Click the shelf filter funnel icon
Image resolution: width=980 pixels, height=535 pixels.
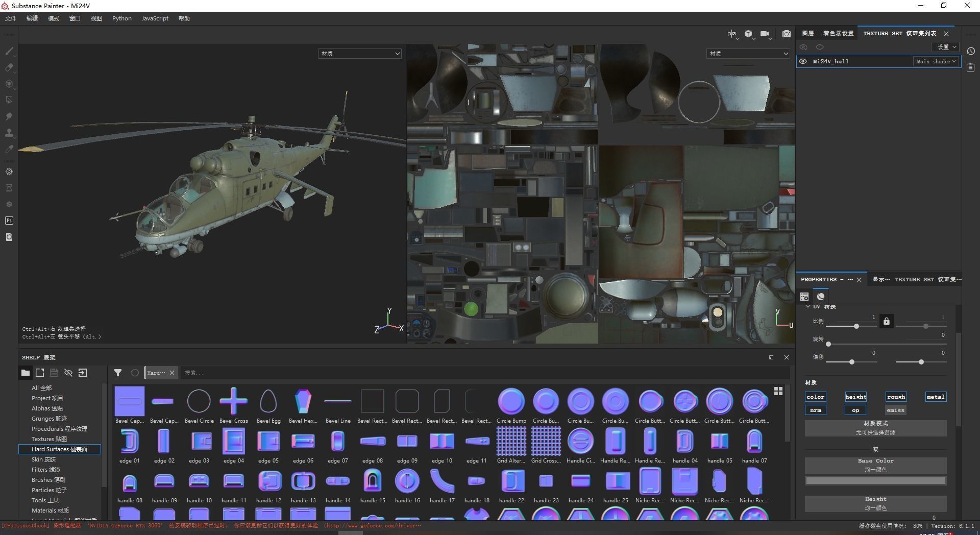click(x=118, y=373)
